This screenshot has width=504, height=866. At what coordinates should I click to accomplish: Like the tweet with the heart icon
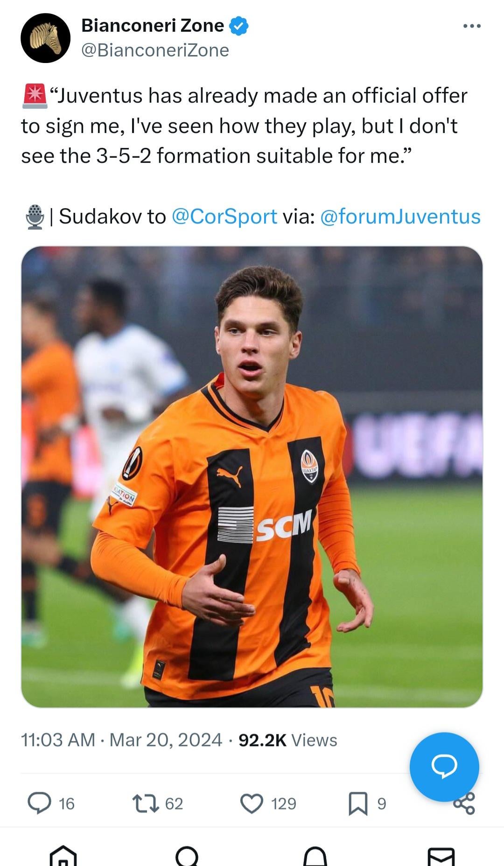(x=252, y=803)
